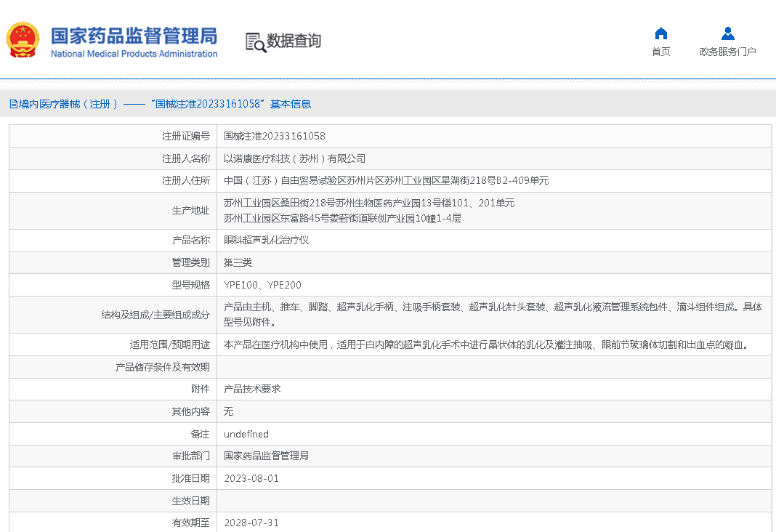
Task: Click the management category value 第三类
Action: click(238, 262)
